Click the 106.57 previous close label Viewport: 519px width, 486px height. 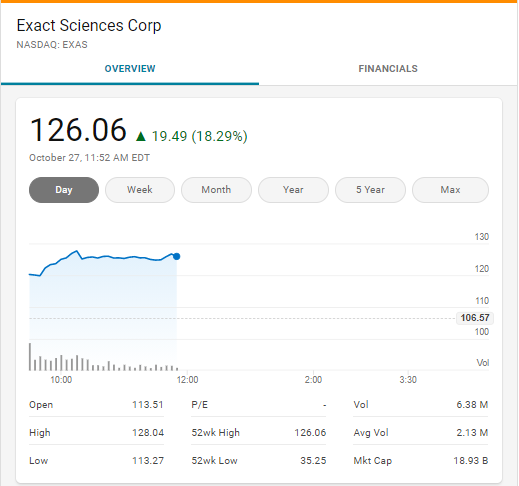[x=475, y=318]
